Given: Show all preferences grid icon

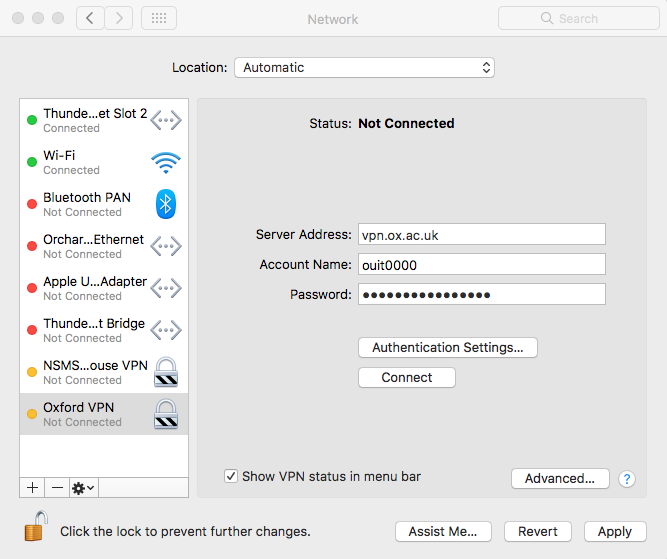Looking at the screenshot, I should point(159,18).
